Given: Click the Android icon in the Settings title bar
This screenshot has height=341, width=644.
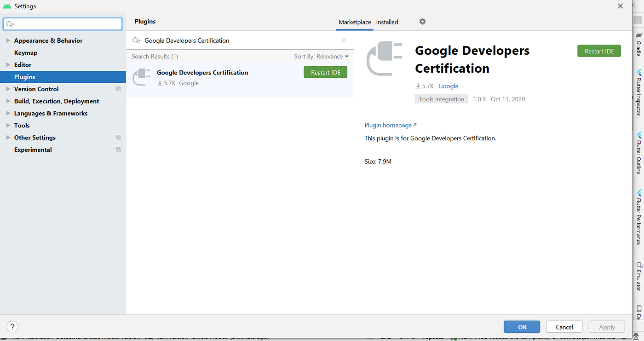Looking at the screenshot, I should [x=7, y=6].
